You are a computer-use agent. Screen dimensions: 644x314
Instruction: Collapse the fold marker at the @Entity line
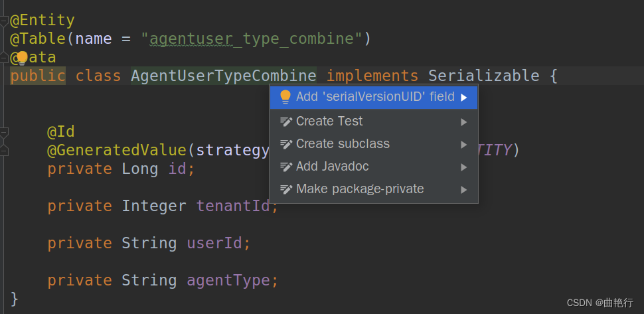tap(4, 21)
